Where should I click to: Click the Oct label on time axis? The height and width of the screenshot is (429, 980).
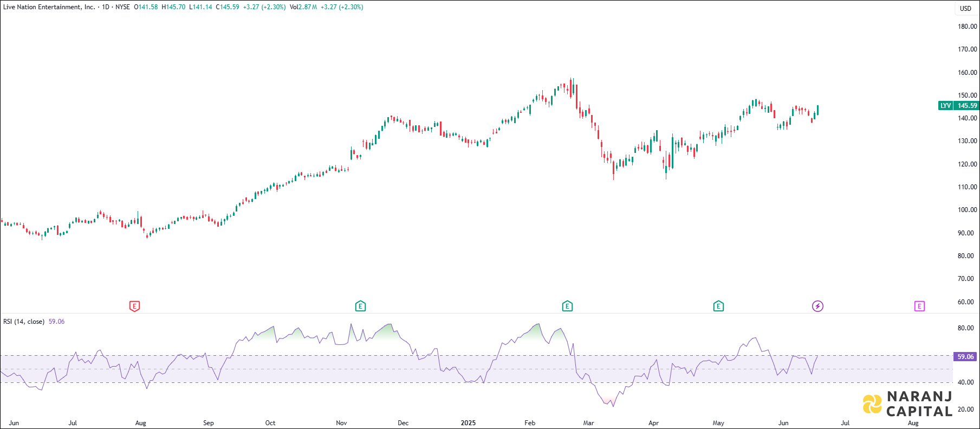pos(270,423)
